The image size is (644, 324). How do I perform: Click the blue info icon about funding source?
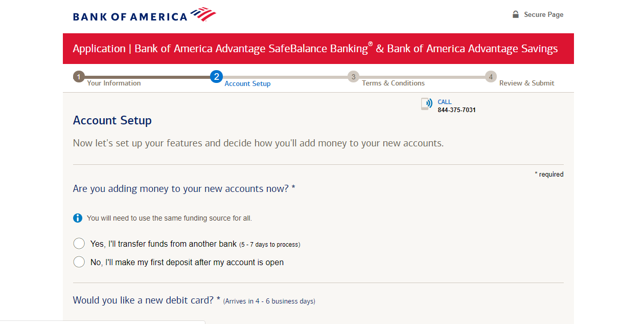point(78,218)
